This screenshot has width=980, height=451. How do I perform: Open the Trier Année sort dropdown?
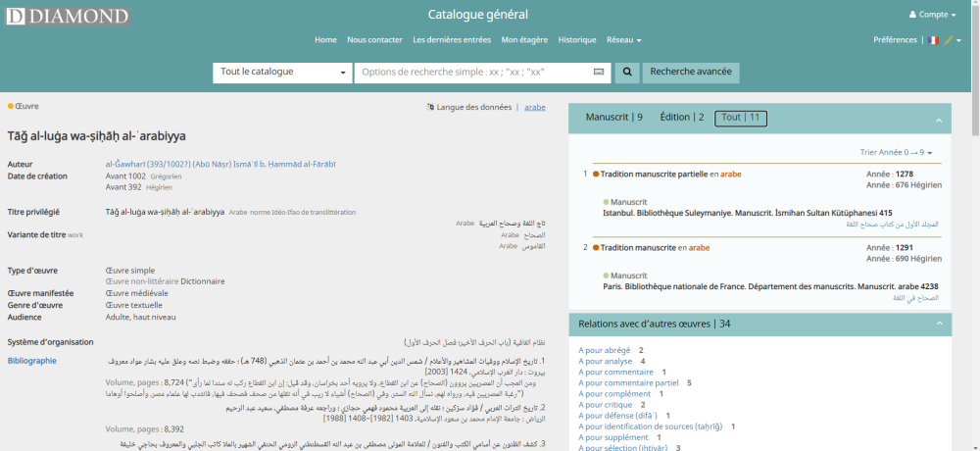coord(896,152)
